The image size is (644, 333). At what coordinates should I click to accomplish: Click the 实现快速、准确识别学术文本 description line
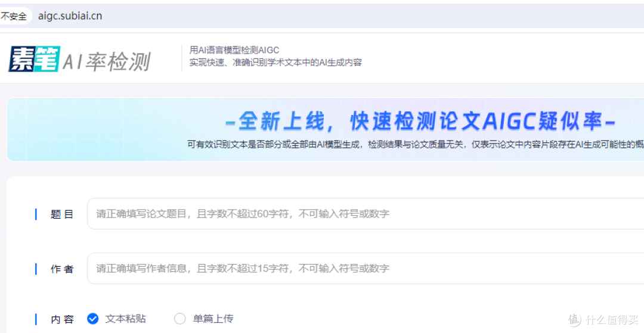[275, 63]
